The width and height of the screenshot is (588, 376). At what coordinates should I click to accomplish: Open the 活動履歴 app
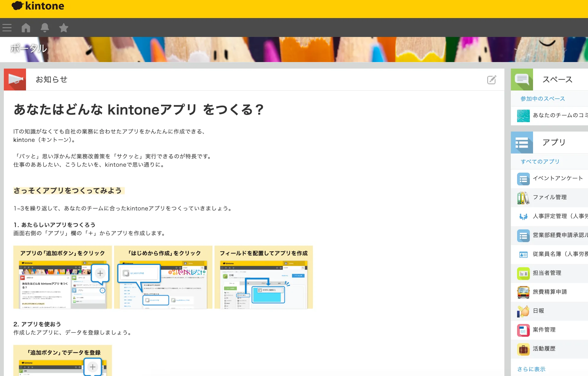coord(544,349)
